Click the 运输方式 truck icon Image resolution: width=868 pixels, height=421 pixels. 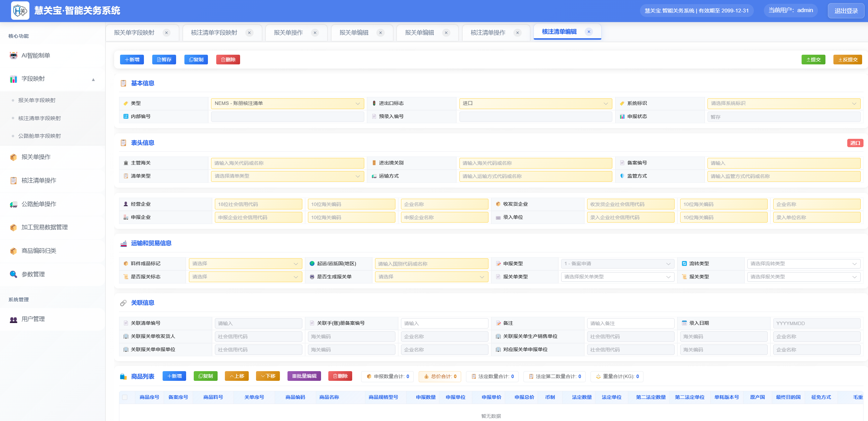374,176
